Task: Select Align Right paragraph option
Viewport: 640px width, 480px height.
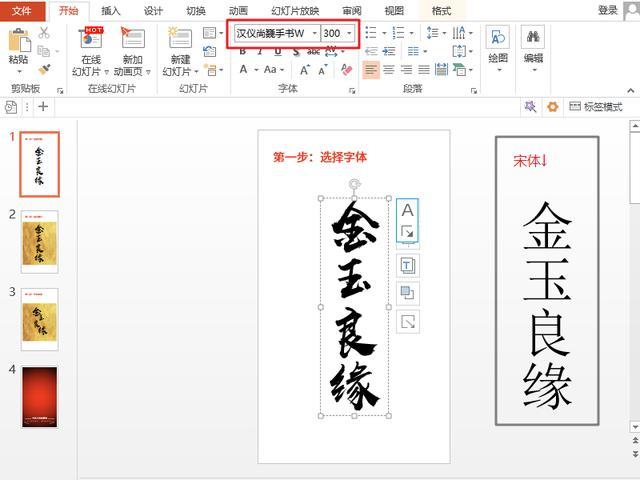Action: tap(407, 70)
